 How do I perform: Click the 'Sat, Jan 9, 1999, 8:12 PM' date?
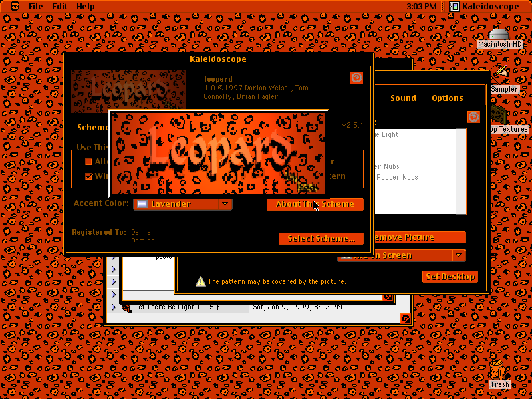click(297, 307)
